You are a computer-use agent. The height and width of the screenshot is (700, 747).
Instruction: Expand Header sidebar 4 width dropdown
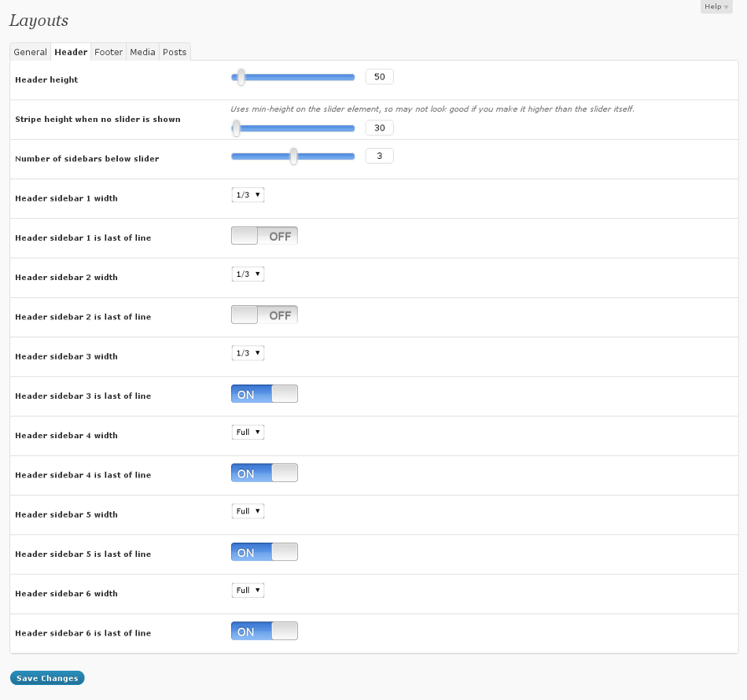(x=248, y=433)
